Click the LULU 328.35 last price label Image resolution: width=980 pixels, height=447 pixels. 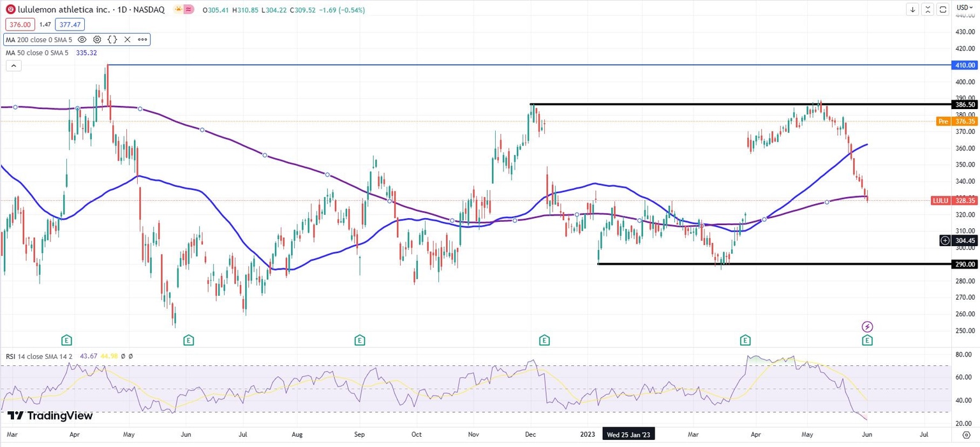pyautogui.click(x=955, y=200)
